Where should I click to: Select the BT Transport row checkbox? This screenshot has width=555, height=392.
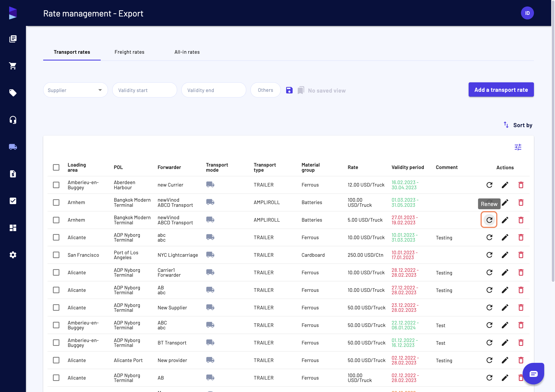pos(56,343)
